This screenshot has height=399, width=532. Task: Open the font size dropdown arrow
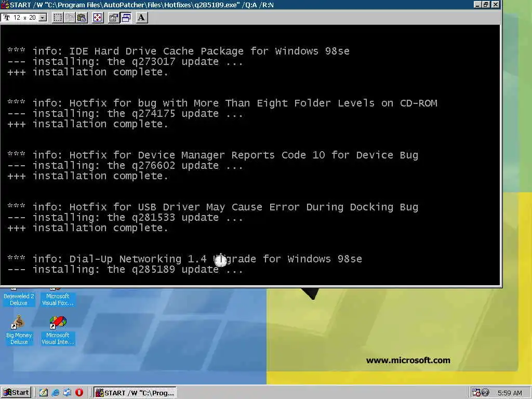(43, 18)
